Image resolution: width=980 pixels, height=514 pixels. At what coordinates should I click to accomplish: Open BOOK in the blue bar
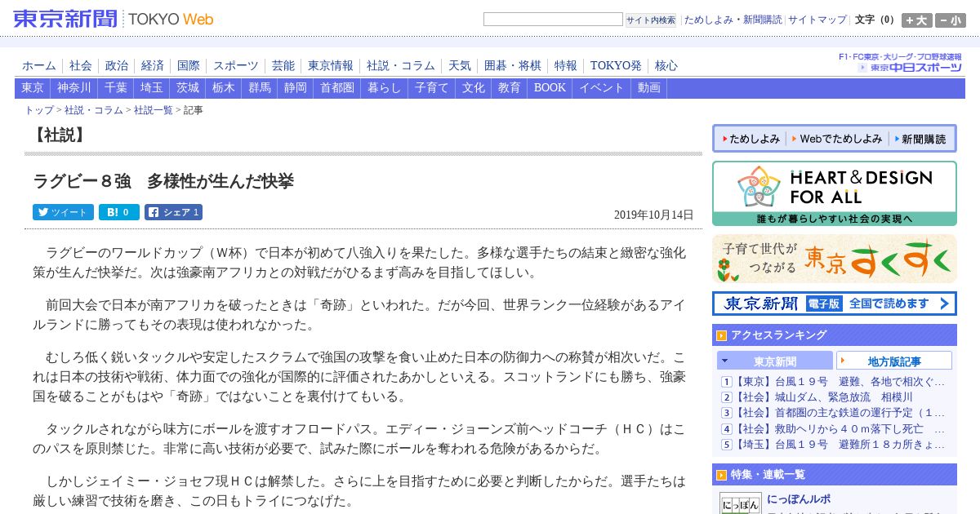550,88
